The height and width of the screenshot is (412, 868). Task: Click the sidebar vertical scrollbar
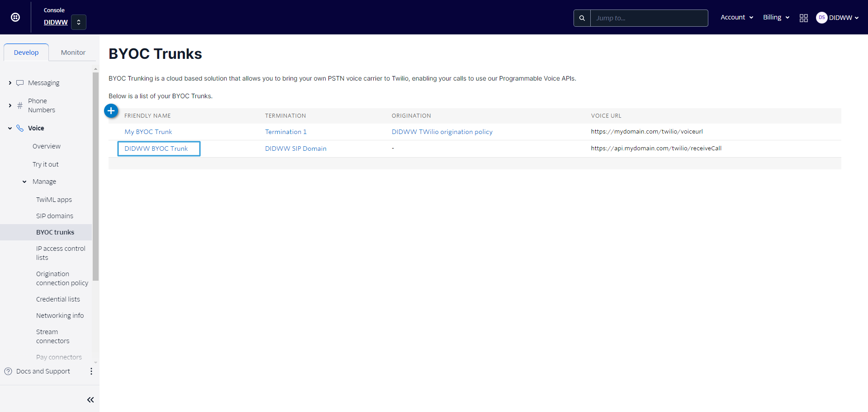95,177
